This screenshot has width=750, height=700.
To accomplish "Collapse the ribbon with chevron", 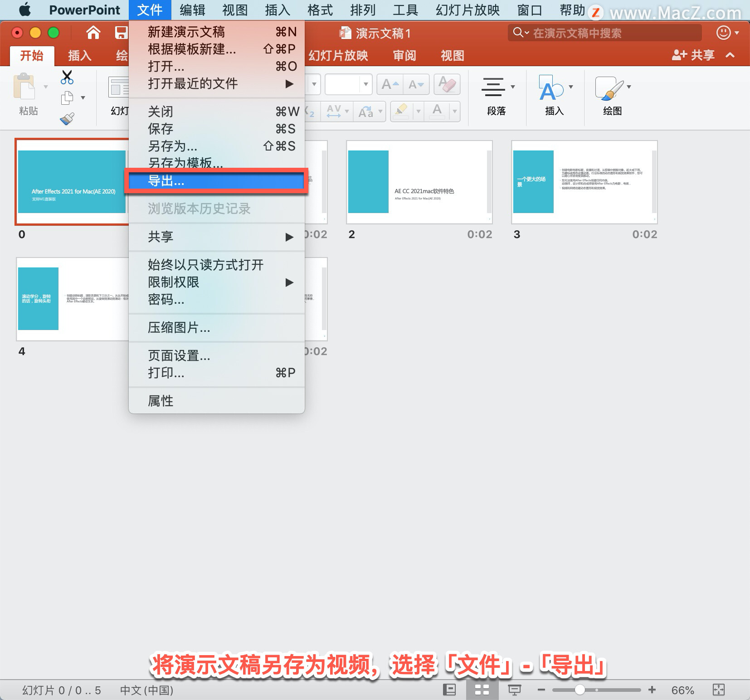I will point(730,55).
